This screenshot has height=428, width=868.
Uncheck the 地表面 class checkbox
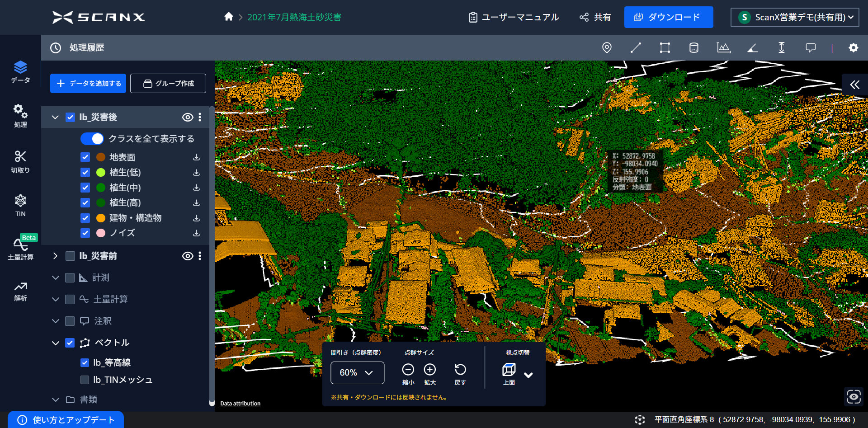85,157
